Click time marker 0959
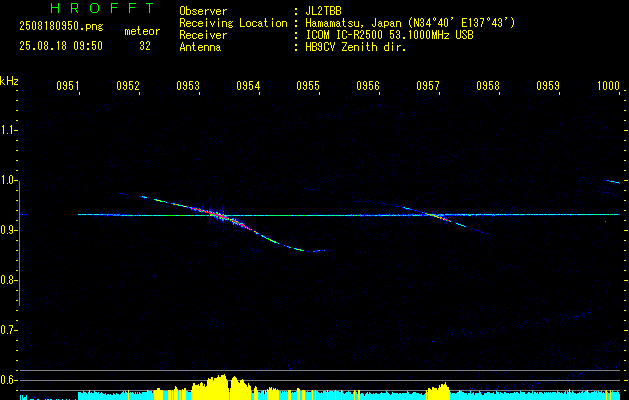The width and height of the screenshot is (629, 400). click(548, 86)
